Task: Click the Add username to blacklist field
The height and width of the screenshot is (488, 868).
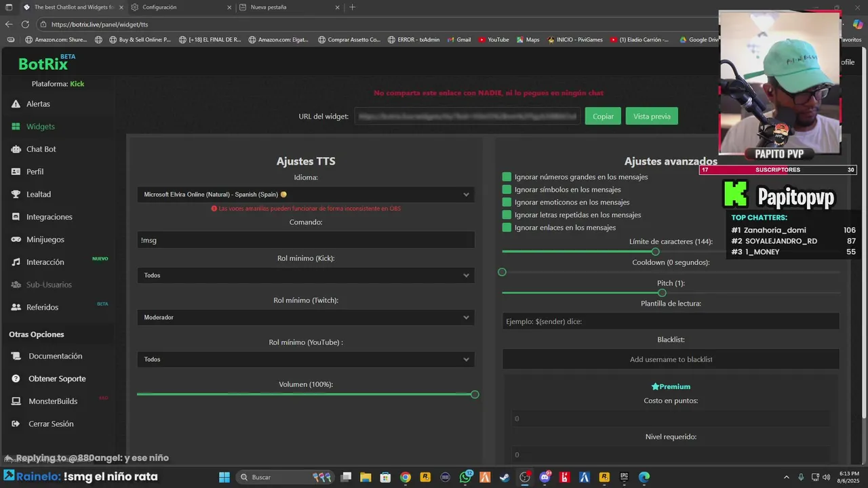Action: click(671, 359)
